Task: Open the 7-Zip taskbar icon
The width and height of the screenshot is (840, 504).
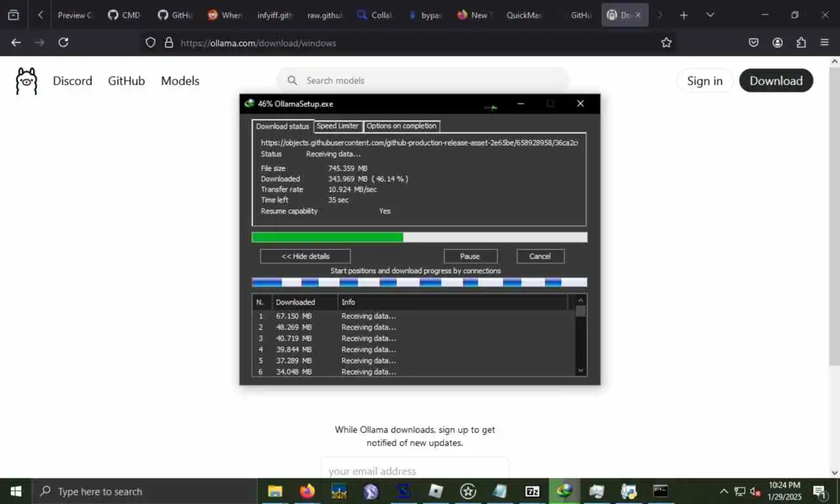Action: (x=532, y=491)
